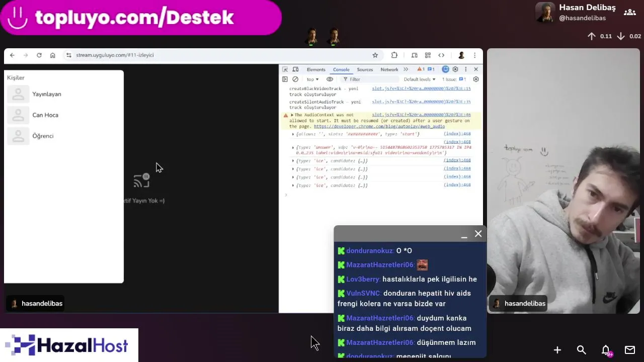This screenshot has width=644, height=362.
Task: Toggle the device toolbar in DevTools
Action: tap(296, 69)
